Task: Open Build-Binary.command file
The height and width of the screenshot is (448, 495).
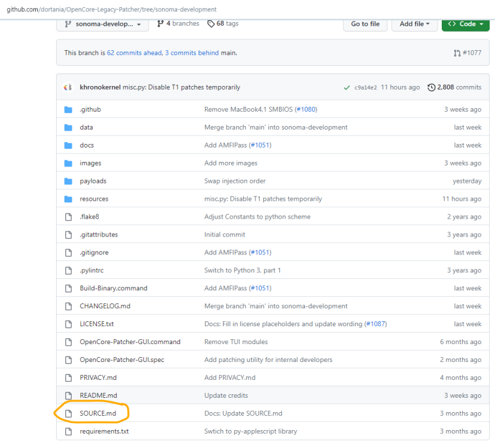Action: click(114, 289)
